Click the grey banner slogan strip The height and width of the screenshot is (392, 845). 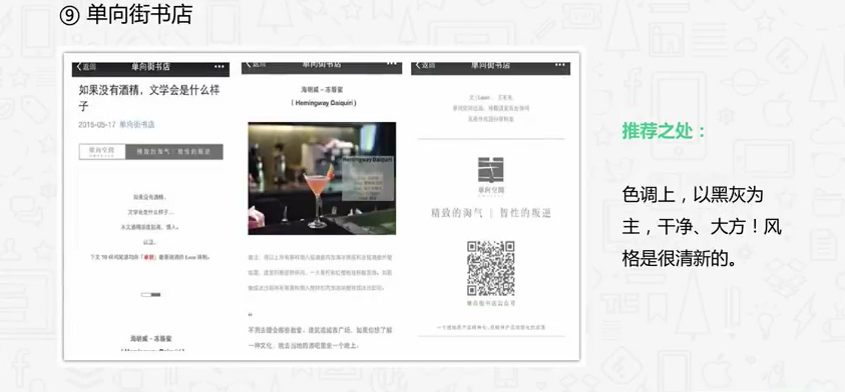pos(174,152)
